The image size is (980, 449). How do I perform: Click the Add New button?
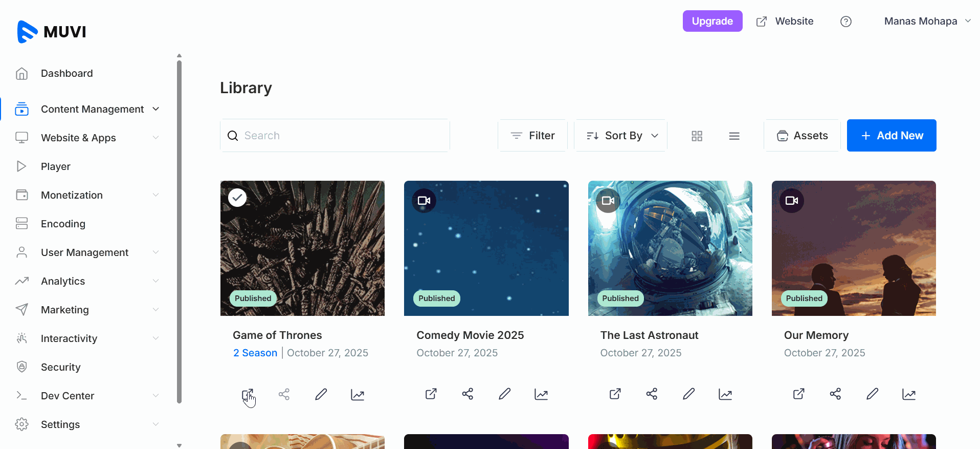pyautogui.click(x=892, y=136)
